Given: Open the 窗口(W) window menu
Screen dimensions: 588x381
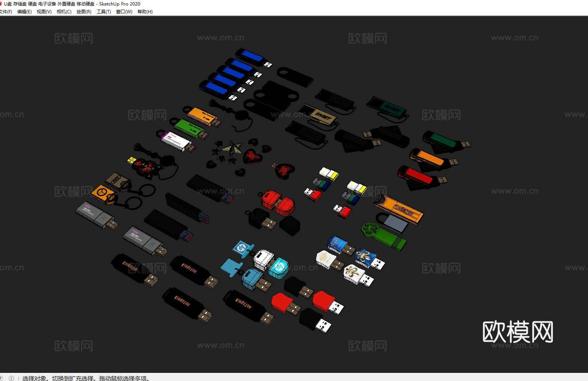Looking at the screenshot, I should pyautogui.click(x=124, y=12).
